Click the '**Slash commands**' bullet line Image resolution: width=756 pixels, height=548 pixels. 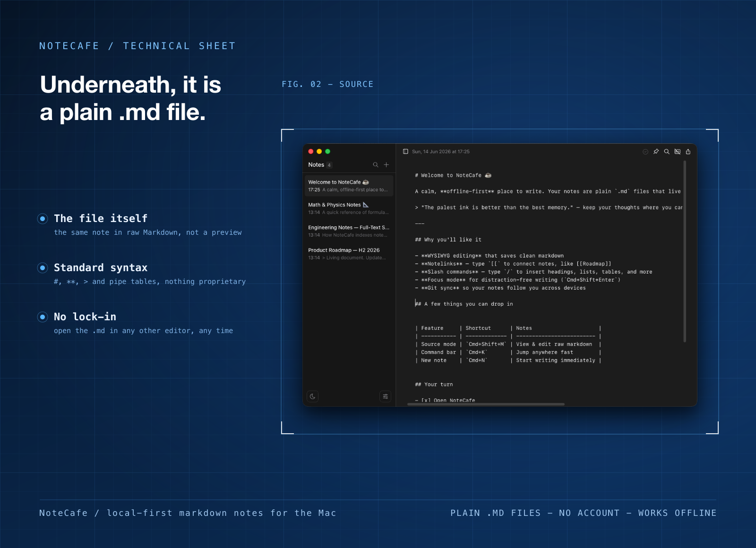533,272
